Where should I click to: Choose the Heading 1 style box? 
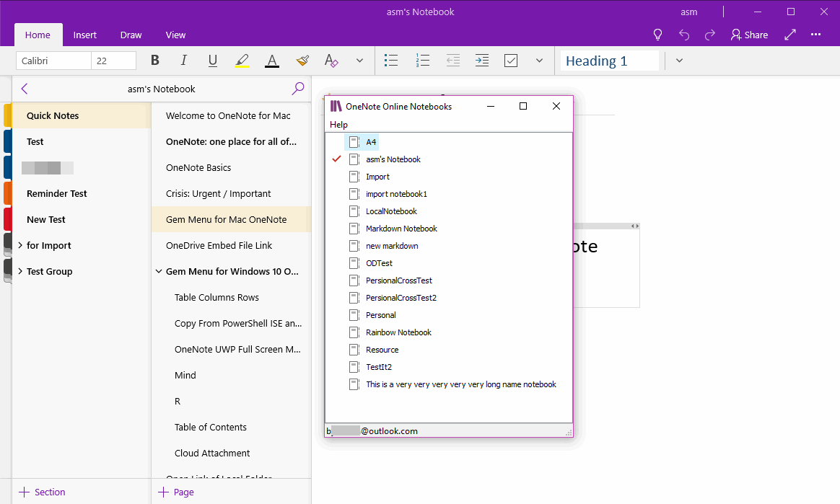[610, 61]
